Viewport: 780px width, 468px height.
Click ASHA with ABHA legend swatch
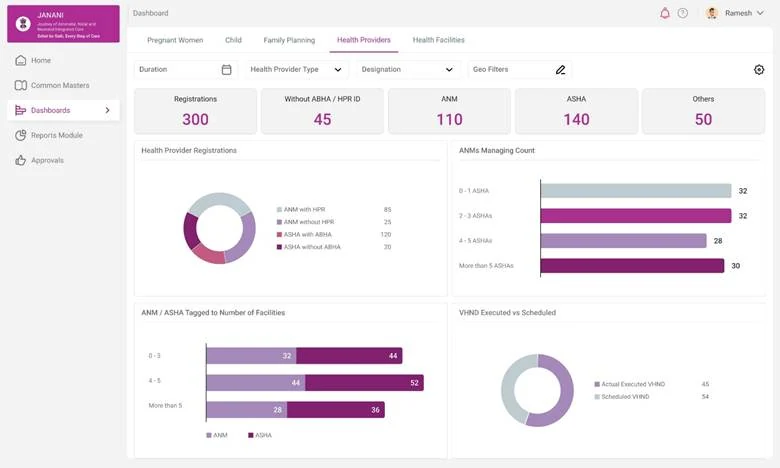click(x=279, y=234)
